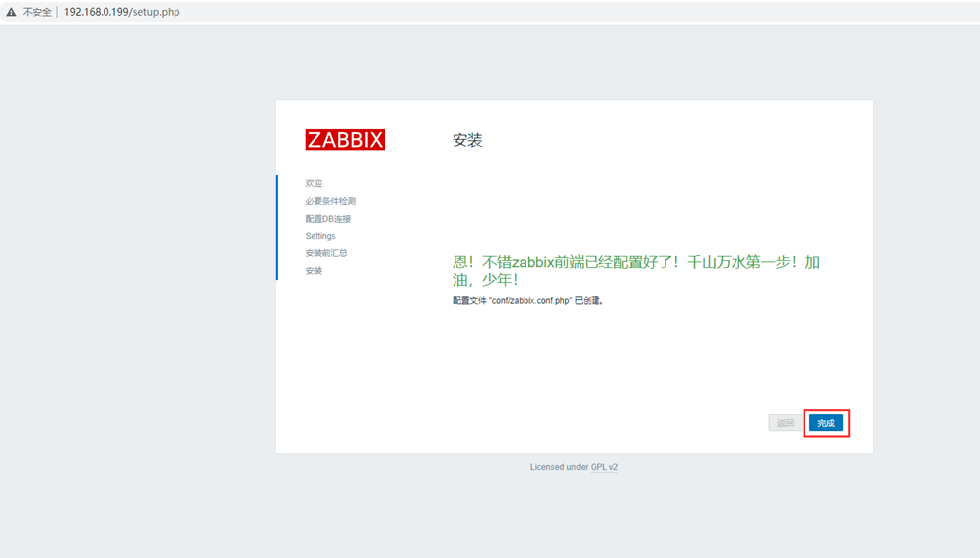This screenshot has height=558, width=980.
Task: Click the 安装 page heading
Action: [x=467, y=140]
